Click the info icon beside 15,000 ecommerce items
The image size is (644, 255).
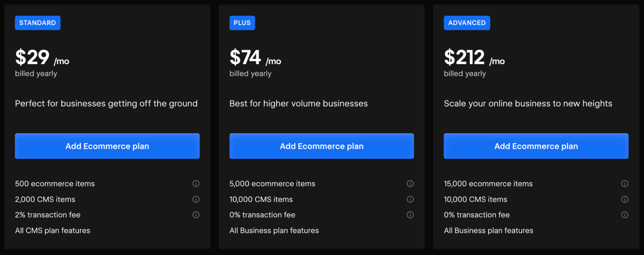(625, 184)
